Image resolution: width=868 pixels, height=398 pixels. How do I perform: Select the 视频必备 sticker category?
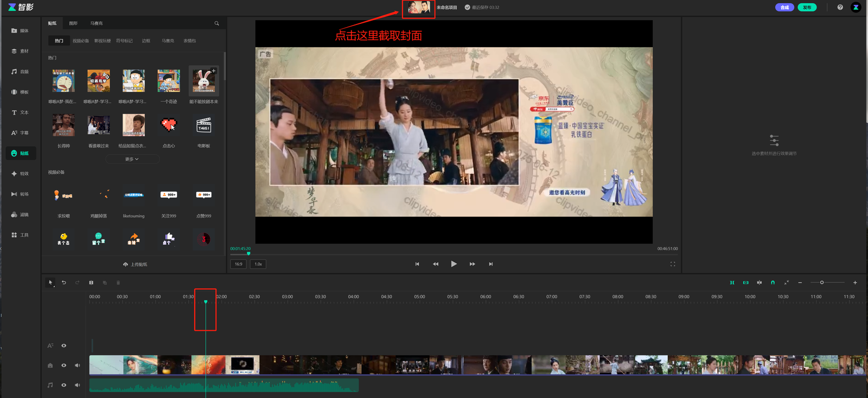point(81,41)
